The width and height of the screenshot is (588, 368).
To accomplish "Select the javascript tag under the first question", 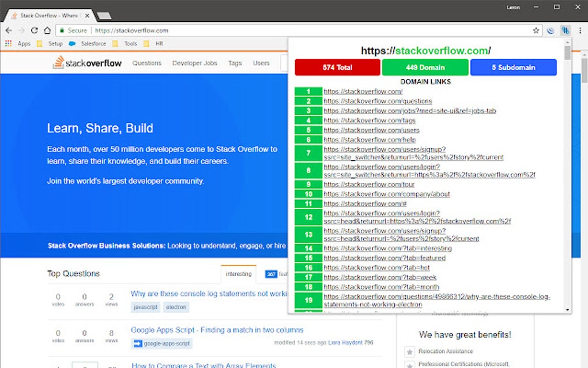I will [145, 307].
